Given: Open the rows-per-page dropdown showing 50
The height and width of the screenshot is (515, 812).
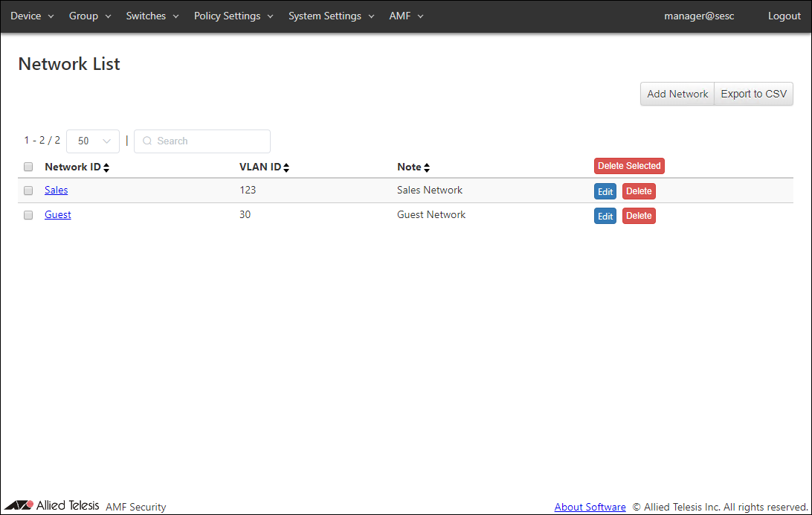Looking at the screenshot, I should (x=93, y=141).
